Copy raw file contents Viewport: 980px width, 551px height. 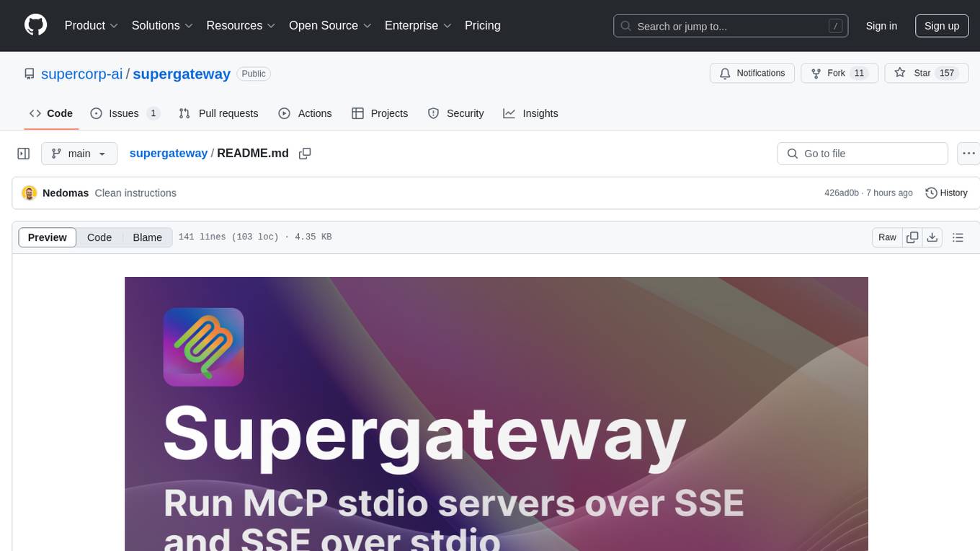pyautogui.click(x=912, y=237)
